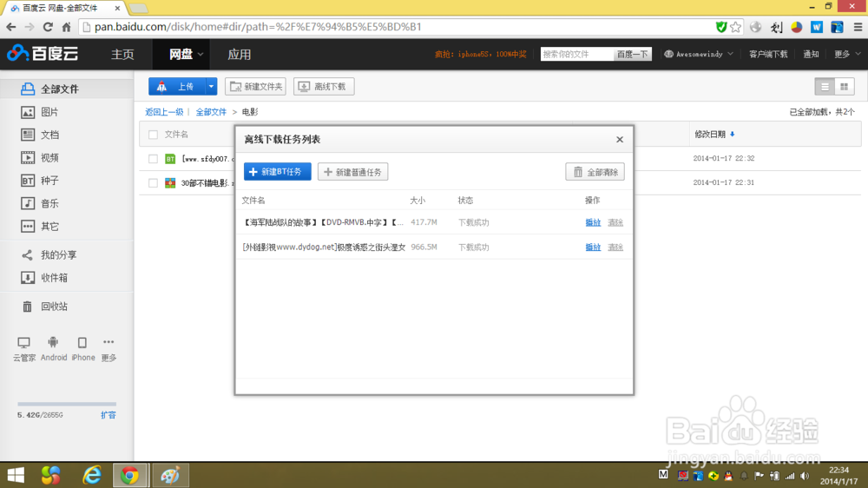
Task: Click 通知 in header
Action: coord(811,54)
